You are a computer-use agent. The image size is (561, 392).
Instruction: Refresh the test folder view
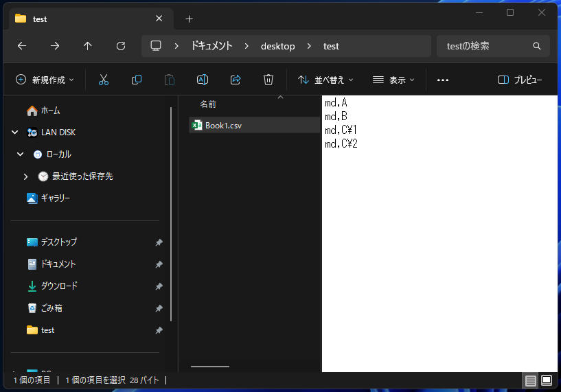[x=121, y=46]
